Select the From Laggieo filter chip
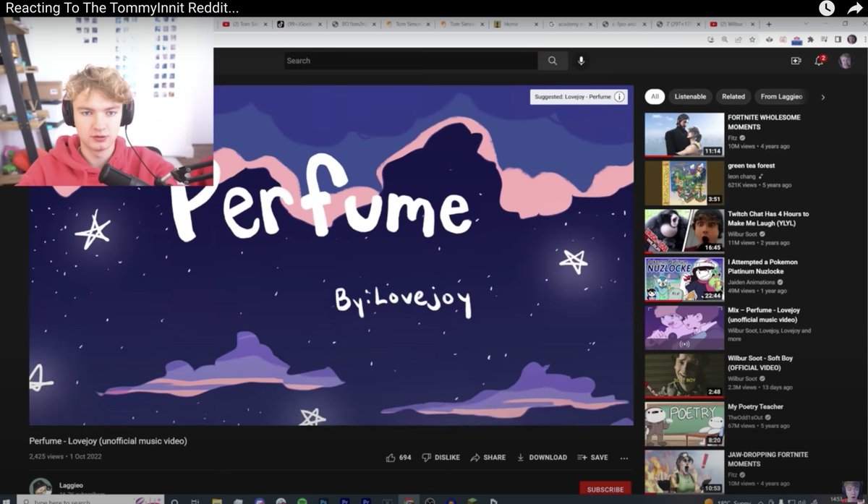The width and height of the screenshot is (868, 504). 781,96
